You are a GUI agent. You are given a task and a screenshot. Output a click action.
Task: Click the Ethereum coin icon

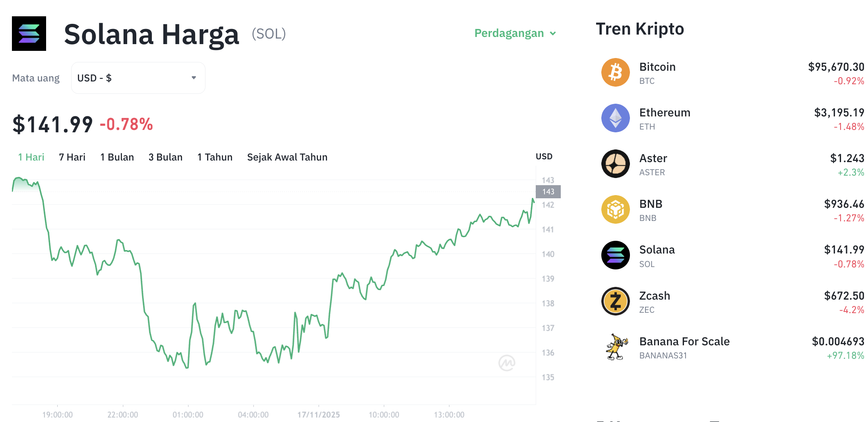(615, 118)
